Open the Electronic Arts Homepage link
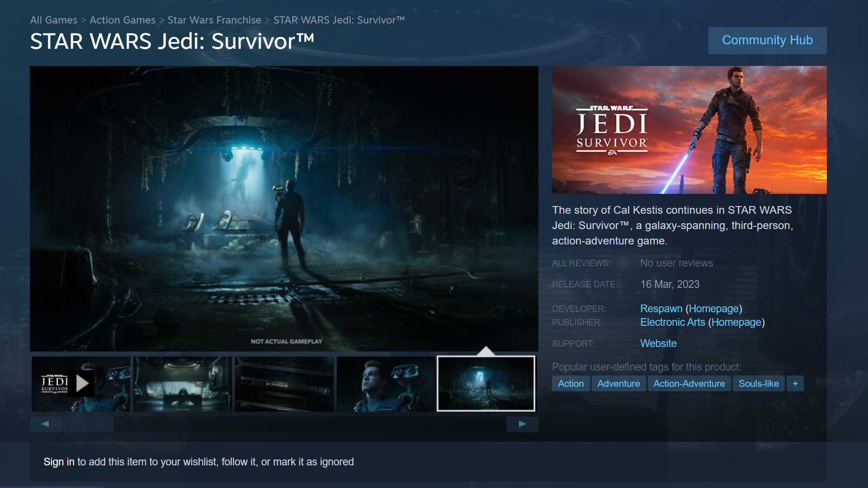The width and height of the screenshot is (868, 488). pos(736,322)
